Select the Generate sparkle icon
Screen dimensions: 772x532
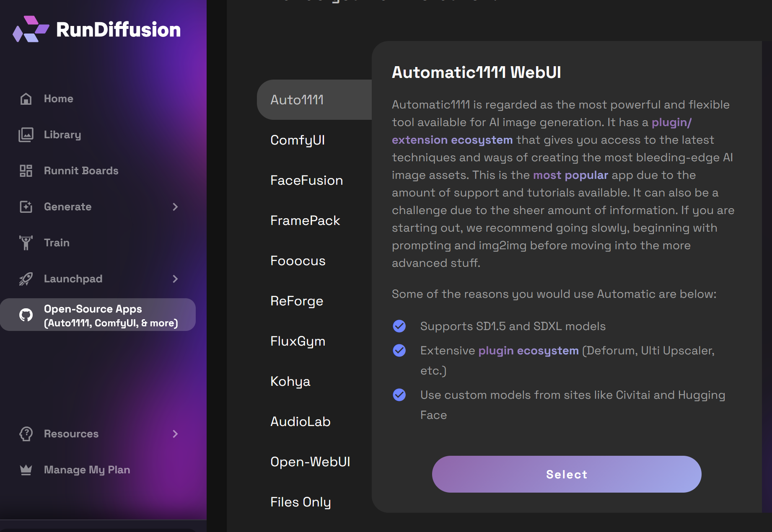click(x=26, y=207)
